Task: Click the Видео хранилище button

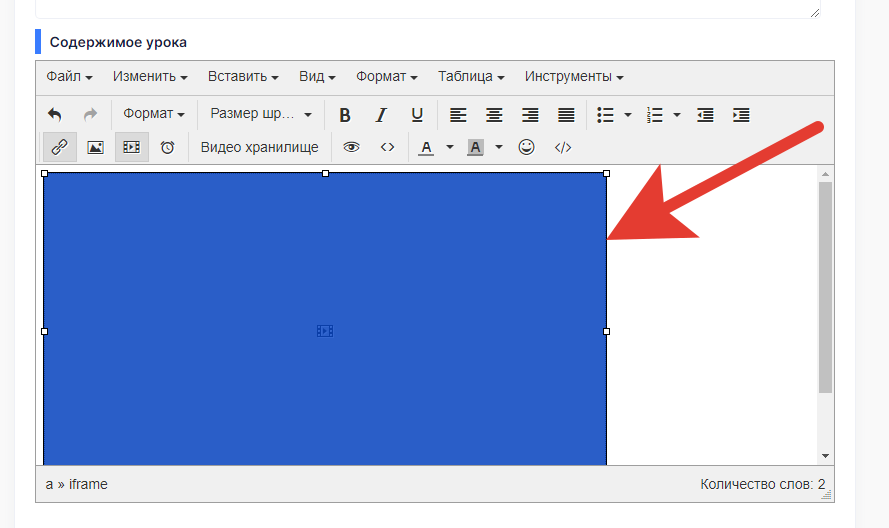Action: tap(260, 147)
